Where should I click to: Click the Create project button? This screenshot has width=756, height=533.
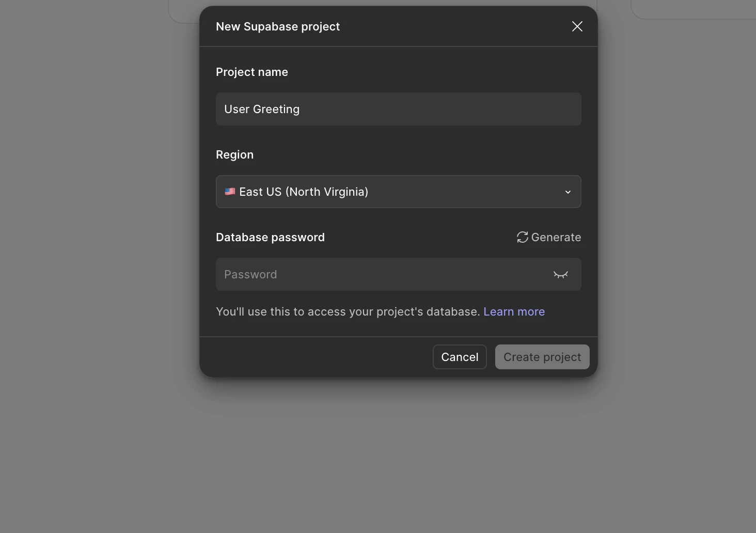(x=542, y=357)
